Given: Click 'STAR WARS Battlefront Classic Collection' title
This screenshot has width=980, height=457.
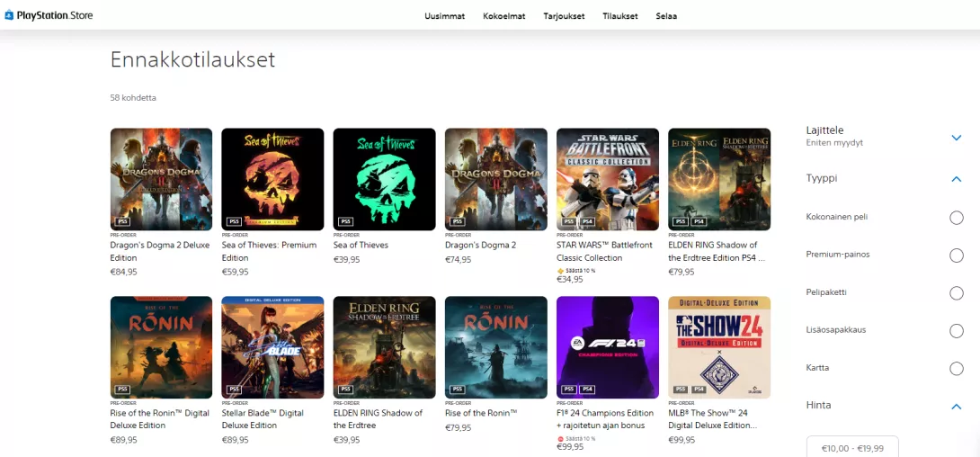Looking at the screenshot, I should tap(602, 251).
